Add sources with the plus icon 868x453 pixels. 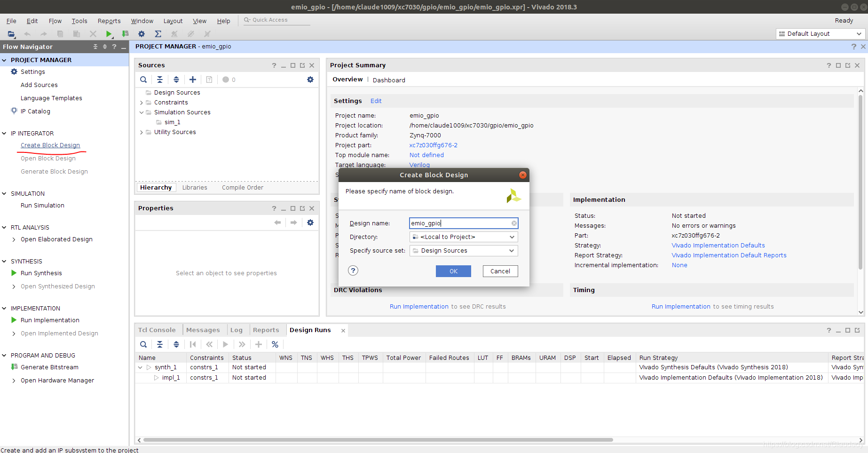(x=193, y=79)
